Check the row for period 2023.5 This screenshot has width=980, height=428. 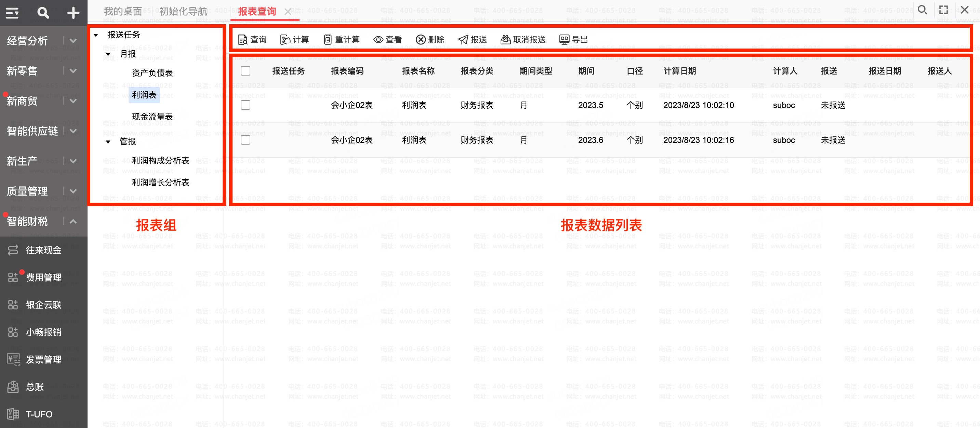[x=246, y=105]
